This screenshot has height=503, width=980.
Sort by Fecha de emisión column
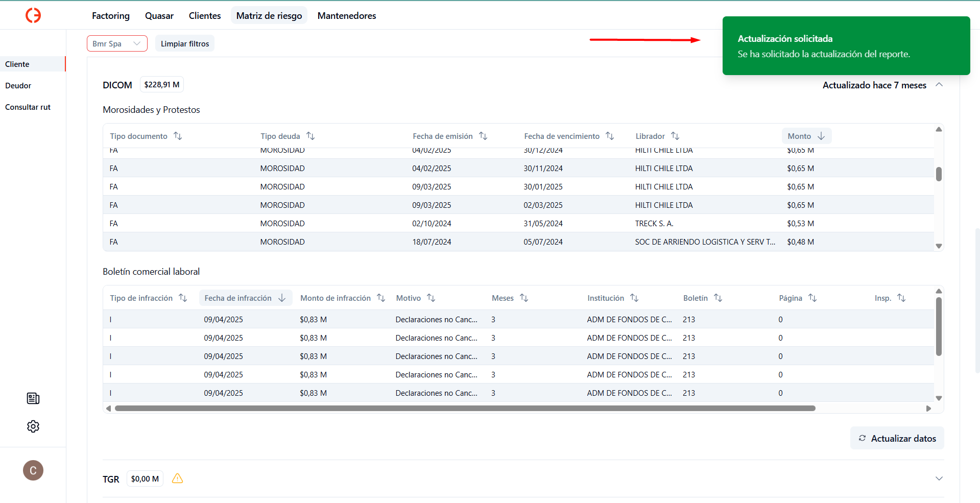(483, 136)
